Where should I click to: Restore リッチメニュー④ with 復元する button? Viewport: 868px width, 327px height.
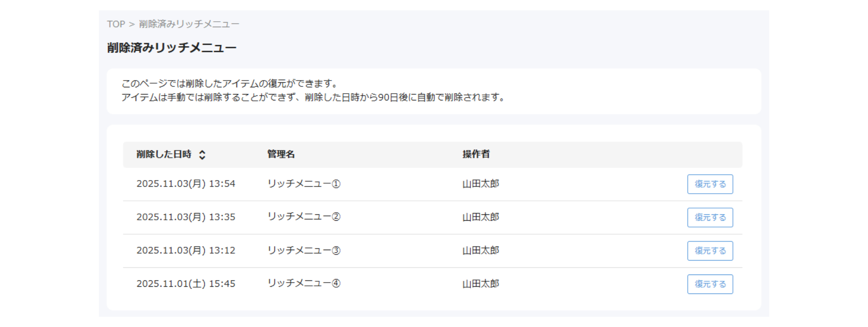coord(710,284)
